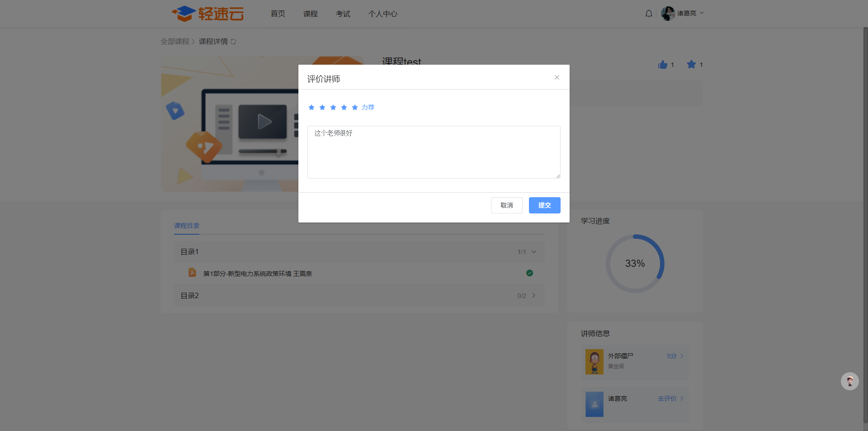868x431 pixels.
Task: Click the notification bell icon
Action: (649, 14)
